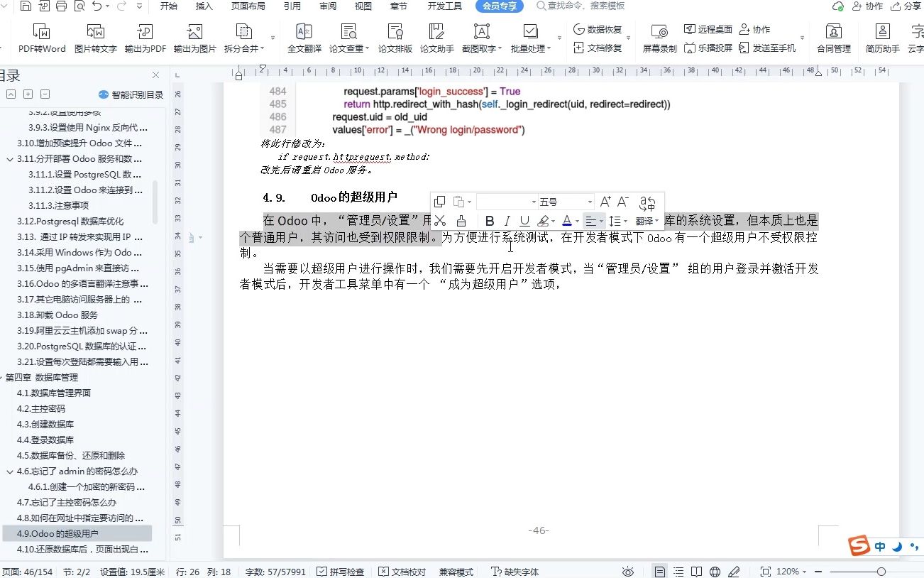924x578 pixels.
Task: Decrease font size with the A- icon
Action: [x=623, y=202]
